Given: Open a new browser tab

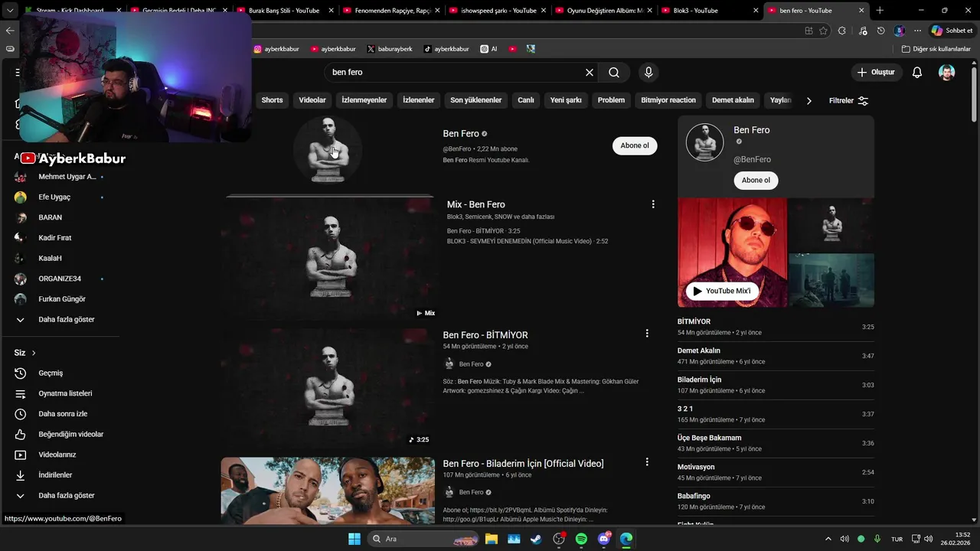Looking at the screenshot, I should click(880, 11).
